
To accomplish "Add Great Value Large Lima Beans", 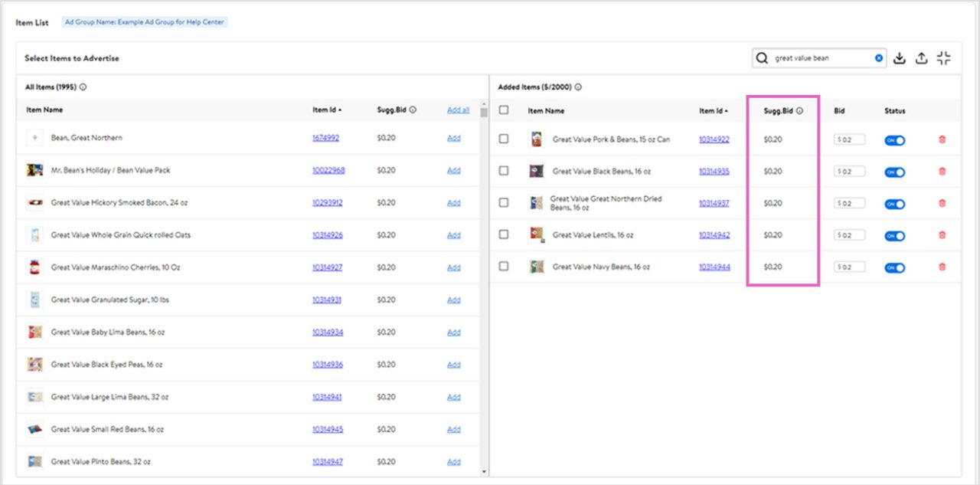I will pyautogui.click(x=454, y=397).
